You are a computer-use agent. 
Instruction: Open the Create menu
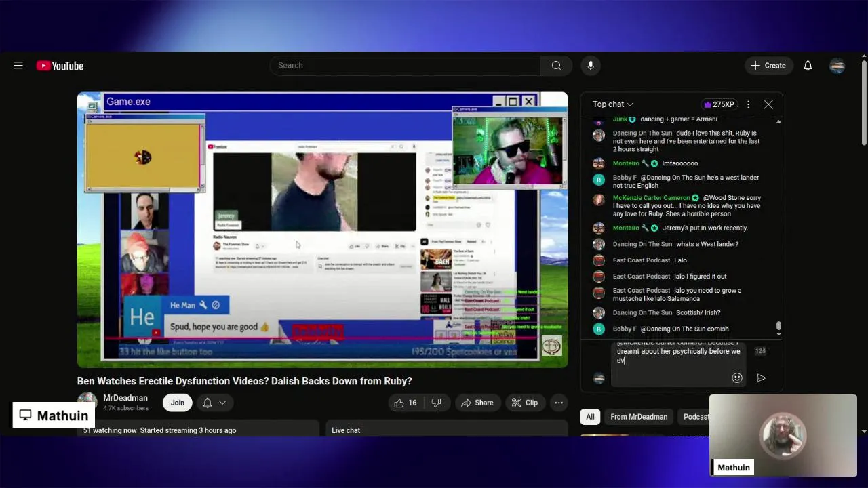(768, 66)
